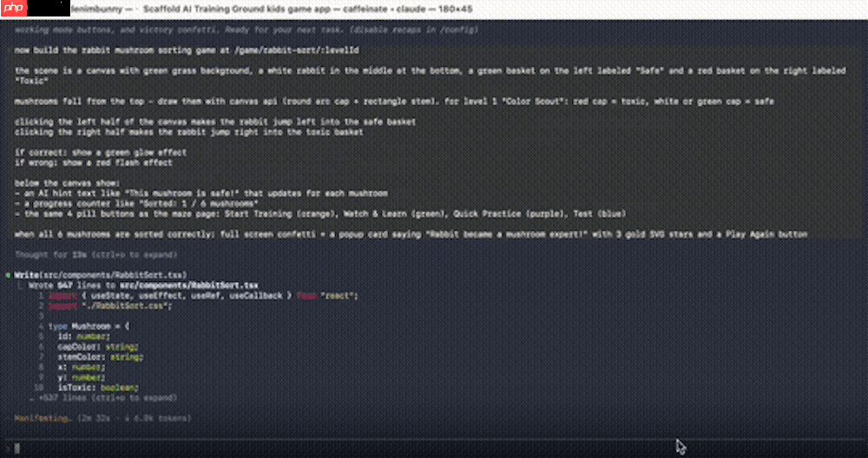This screenshot has height=458, width=868.
Task: Click the 'clicking the left half of the canvas' line
Action: (x=215, y=121)
